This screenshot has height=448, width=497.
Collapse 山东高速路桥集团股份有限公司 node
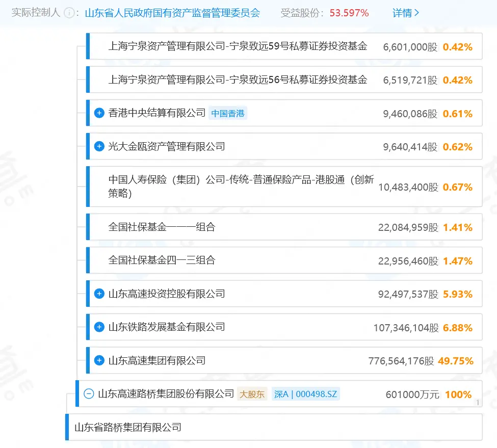[x=89, y=394]
